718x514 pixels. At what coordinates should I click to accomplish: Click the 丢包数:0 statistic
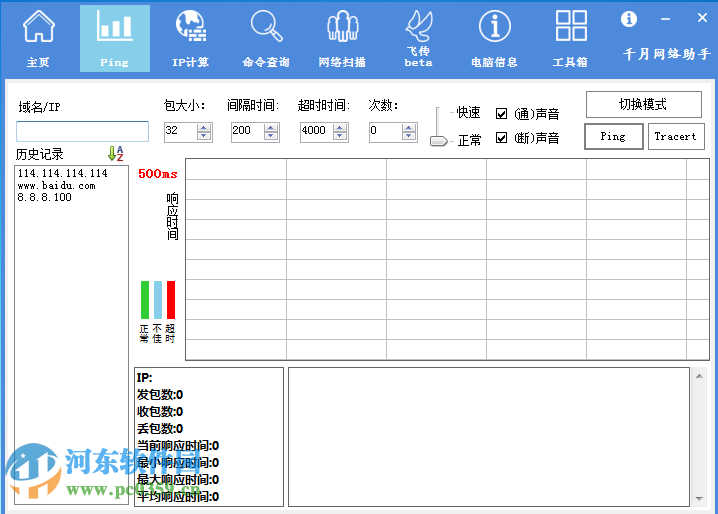click(160, 428)
